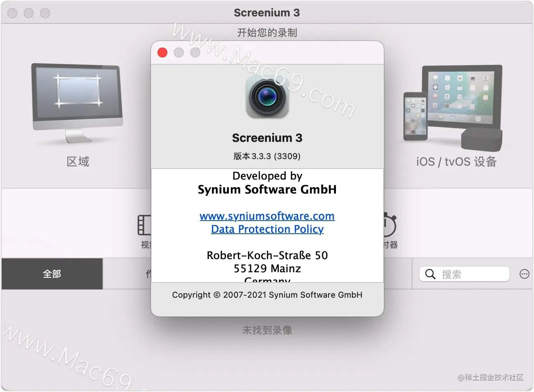This screenshot has height=392, width=534.
Task: Click the Synium Software GmbH developer name
Action: 267,189
